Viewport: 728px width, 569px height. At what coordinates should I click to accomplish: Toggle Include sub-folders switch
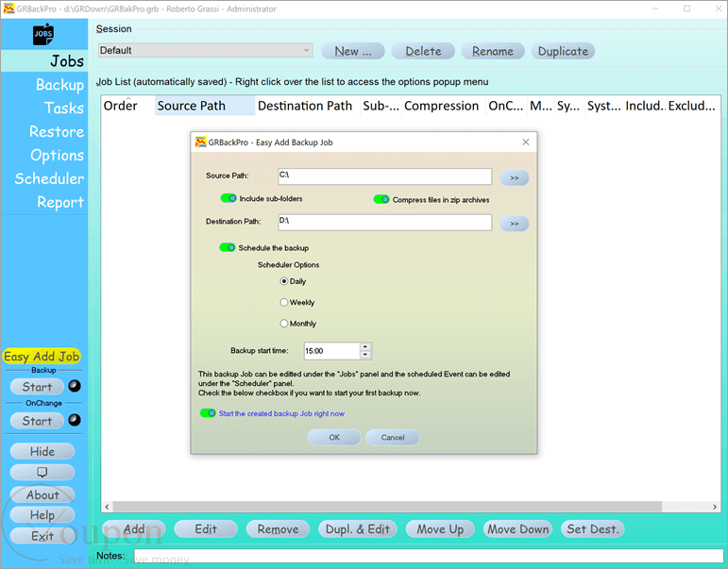click(229, 198)
